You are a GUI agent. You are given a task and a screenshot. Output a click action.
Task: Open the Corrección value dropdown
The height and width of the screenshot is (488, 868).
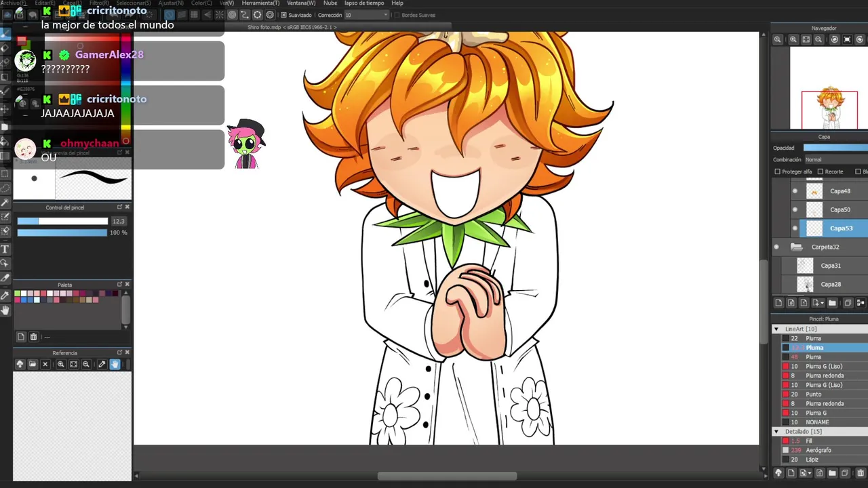pos(386,15)
